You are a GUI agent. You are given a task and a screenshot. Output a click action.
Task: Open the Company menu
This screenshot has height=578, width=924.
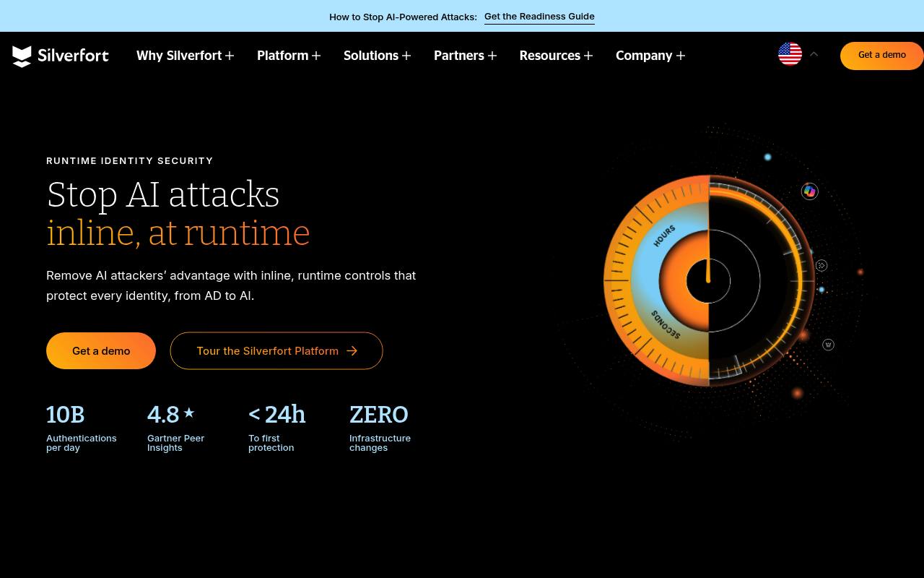click(644, 56)
